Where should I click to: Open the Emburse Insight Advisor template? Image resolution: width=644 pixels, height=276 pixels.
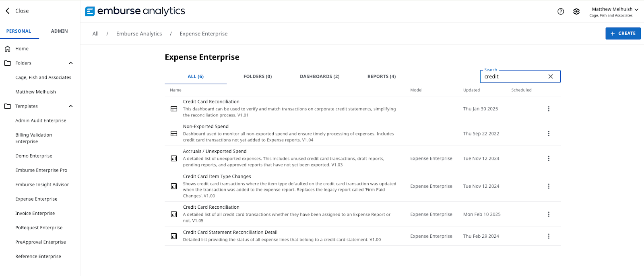tap(42, 185)
